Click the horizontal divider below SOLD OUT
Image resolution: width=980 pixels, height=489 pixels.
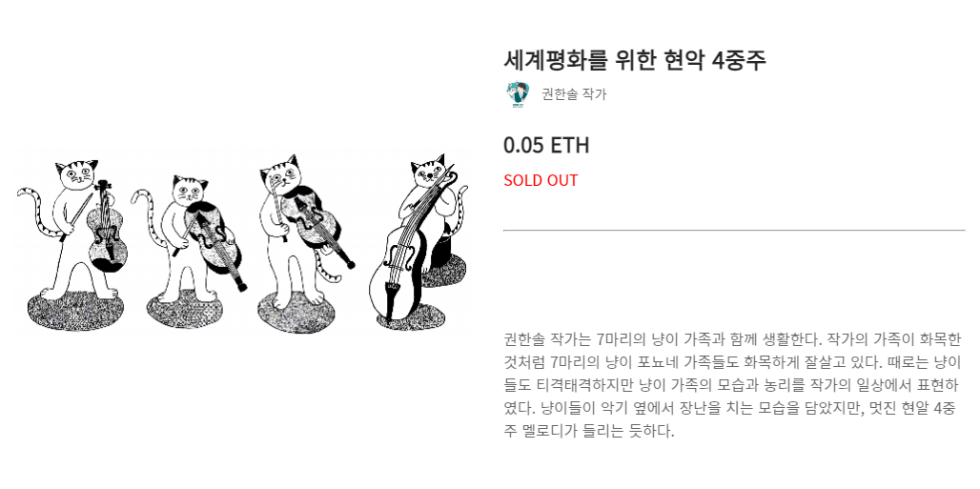point(734,230)
